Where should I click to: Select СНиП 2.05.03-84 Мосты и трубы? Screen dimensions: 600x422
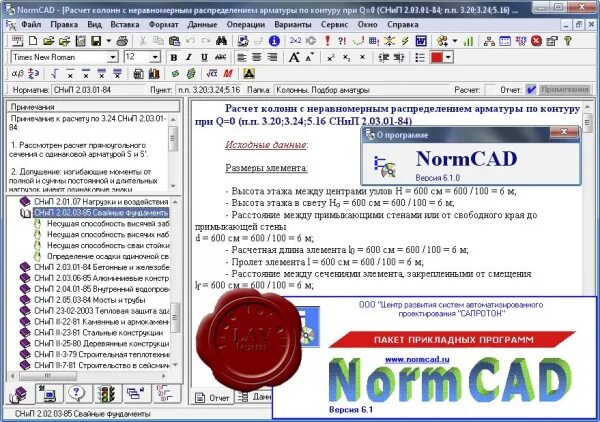pyautogui.click(x=90, y=300)
